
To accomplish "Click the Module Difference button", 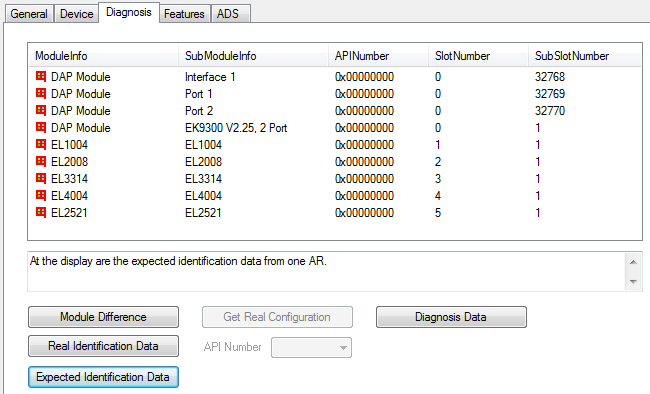I will [x=103, y=317].
